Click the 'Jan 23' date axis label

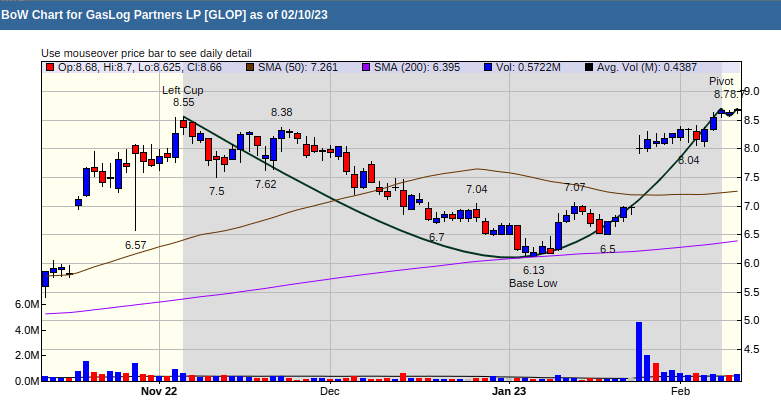tap(509, 391)
